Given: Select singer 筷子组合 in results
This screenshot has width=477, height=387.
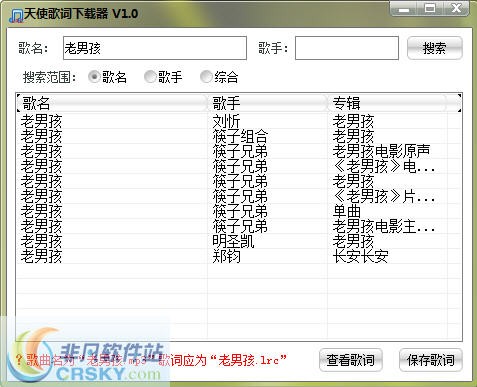Looking at the screenshot, I should (x=240, y=136).
